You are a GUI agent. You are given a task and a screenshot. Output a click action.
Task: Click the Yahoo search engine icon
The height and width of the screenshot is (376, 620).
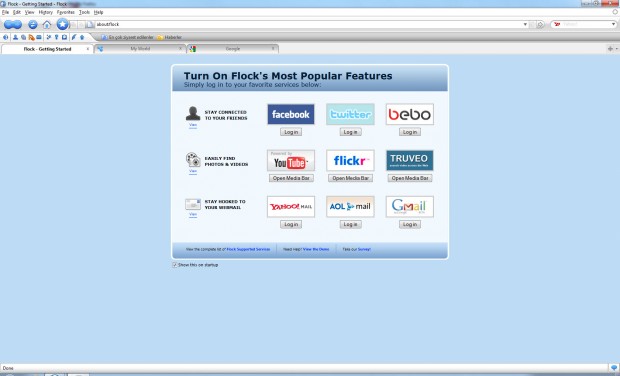coord(557,25)
